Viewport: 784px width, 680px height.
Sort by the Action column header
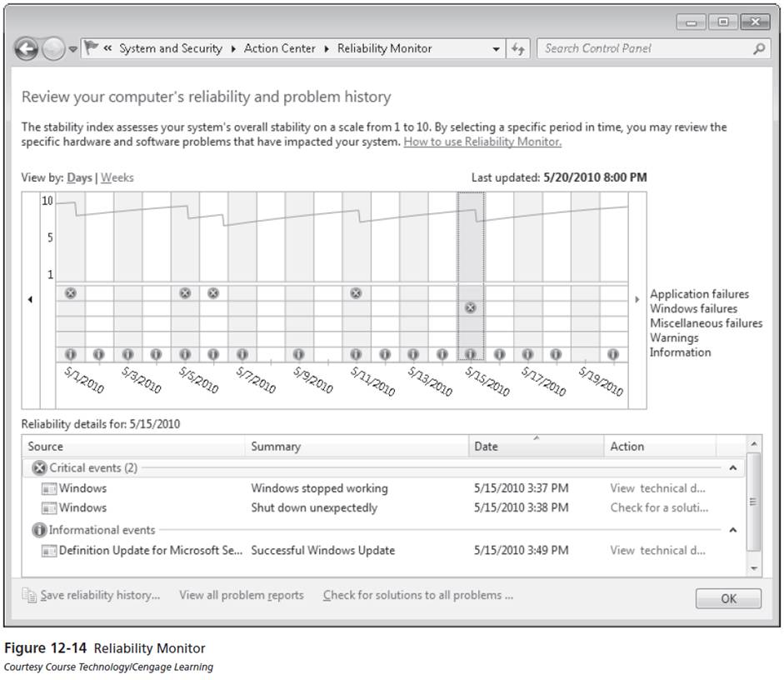pos(660,447)
